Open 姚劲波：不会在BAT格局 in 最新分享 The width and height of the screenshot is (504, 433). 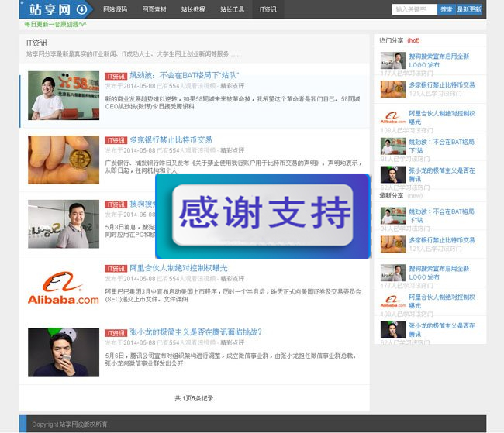pyautogui.click(x=442, y=216)
